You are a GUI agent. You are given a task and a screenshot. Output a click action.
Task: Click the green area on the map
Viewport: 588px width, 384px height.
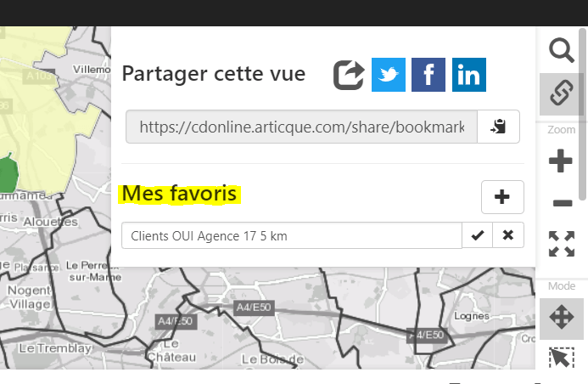(8, 174)
